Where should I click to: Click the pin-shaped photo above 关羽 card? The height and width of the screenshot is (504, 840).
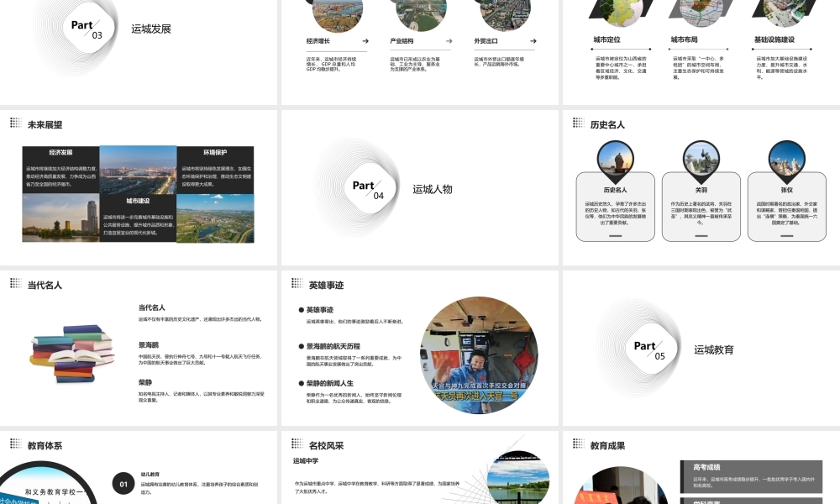click(x=701, y=162)
